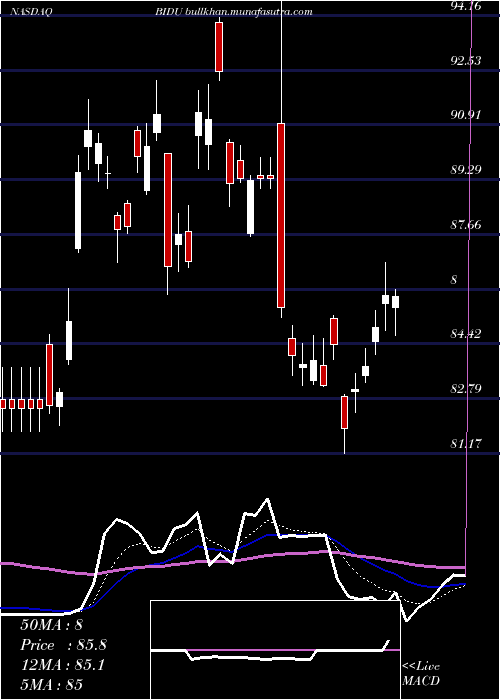The width and height of the screenshot is (500, 700).
Task: Click the 84.42 price axis label
Action: pos(466,334)
